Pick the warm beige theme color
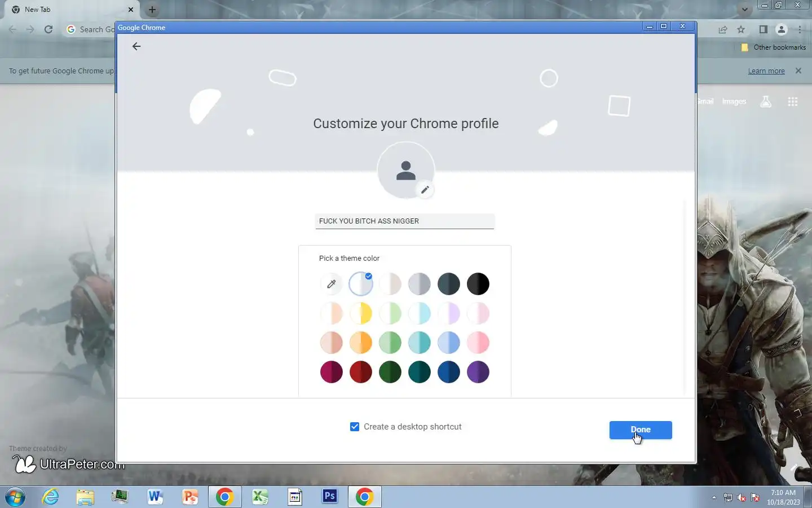The width and height of the screenshot is (812, 508). 390,284
